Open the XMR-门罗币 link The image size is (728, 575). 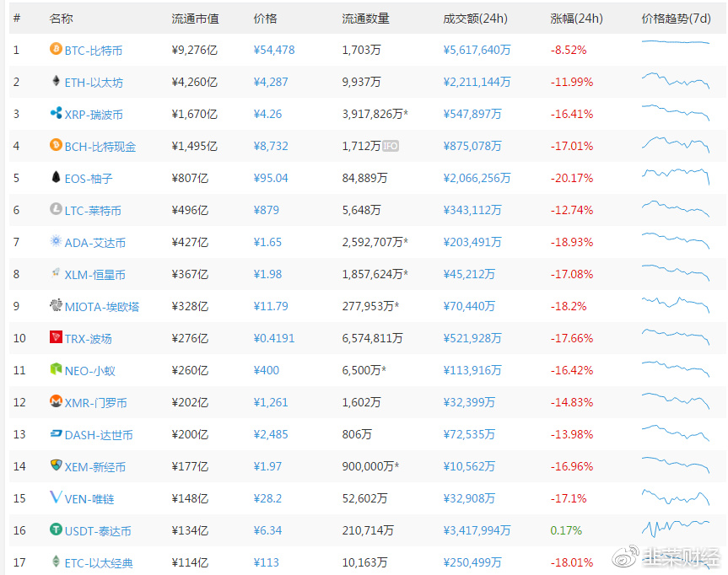(95, 403)
